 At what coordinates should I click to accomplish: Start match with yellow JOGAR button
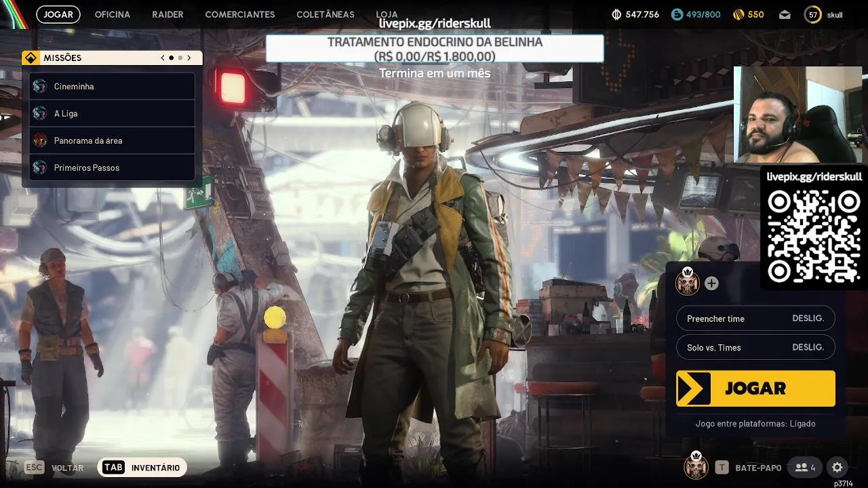(x=755, y=388)
